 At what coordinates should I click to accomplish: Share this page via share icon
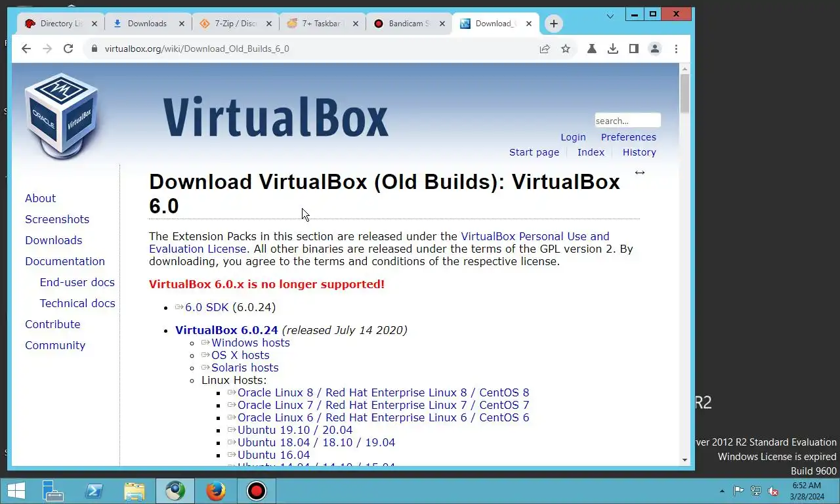(545, 49)
